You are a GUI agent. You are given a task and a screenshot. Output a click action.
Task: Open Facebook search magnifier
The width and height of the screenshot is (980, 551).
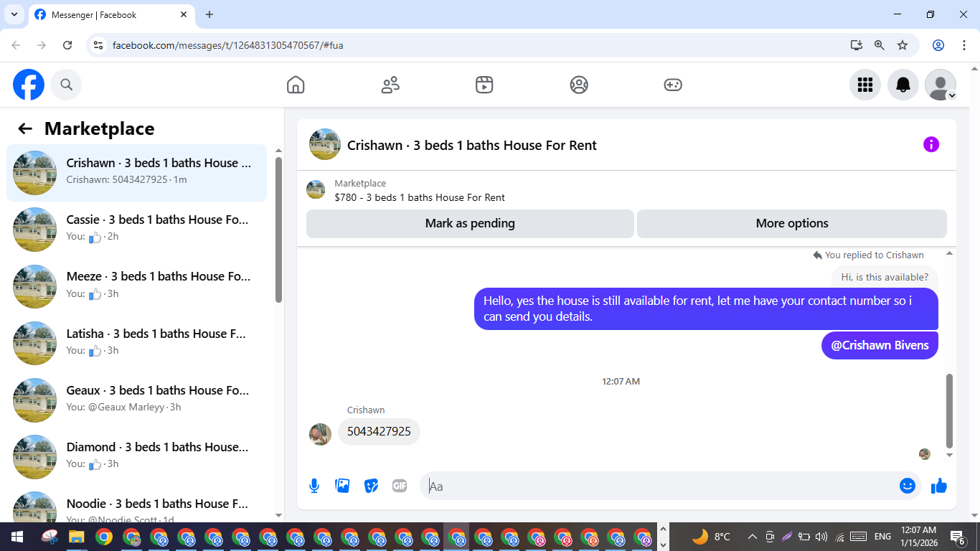(x=66, y=85)
